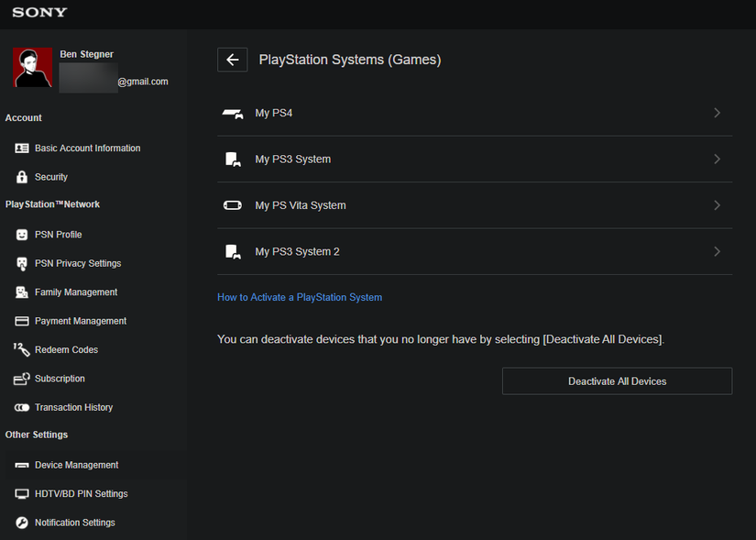
Task: Click the PSN Profile smiley icon
Action: coord(22,235)
